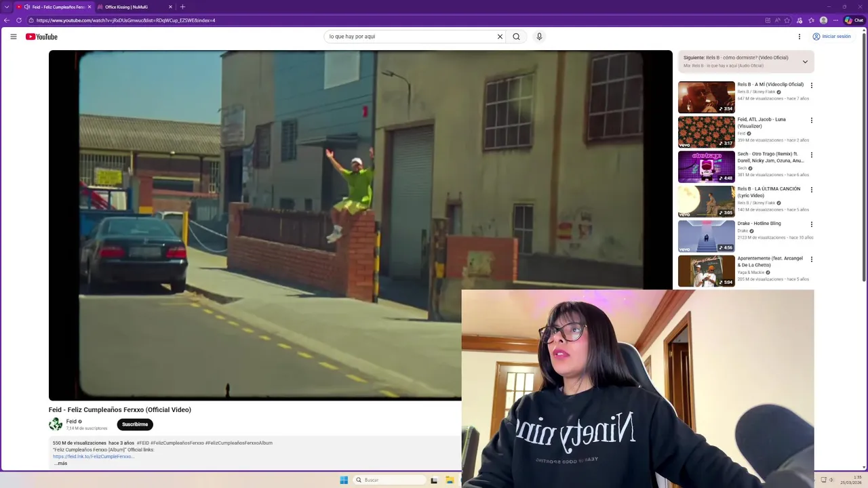Open options for Aparentemente video
This screenshot has height=488, width=868.
click(812, 259)
